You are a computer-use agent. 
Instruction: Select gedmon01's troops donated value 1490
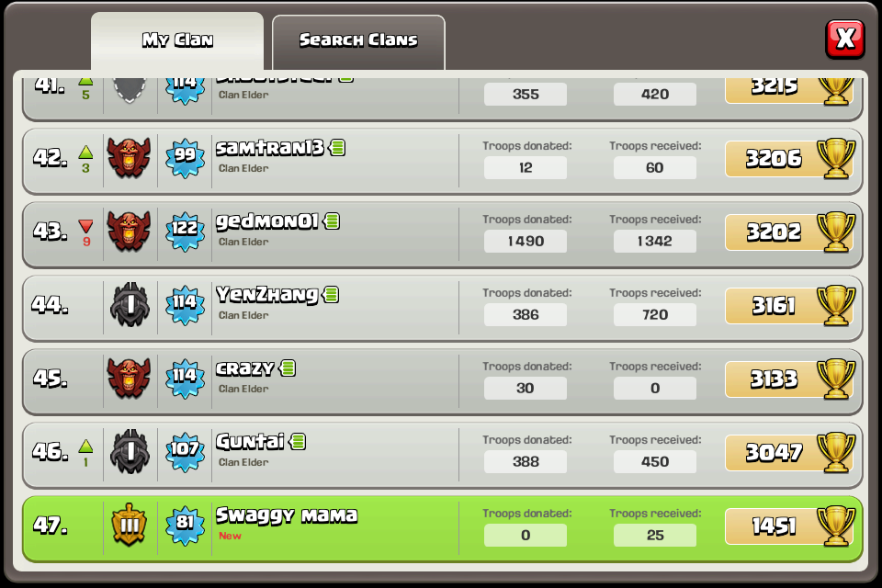pos(526,241)
